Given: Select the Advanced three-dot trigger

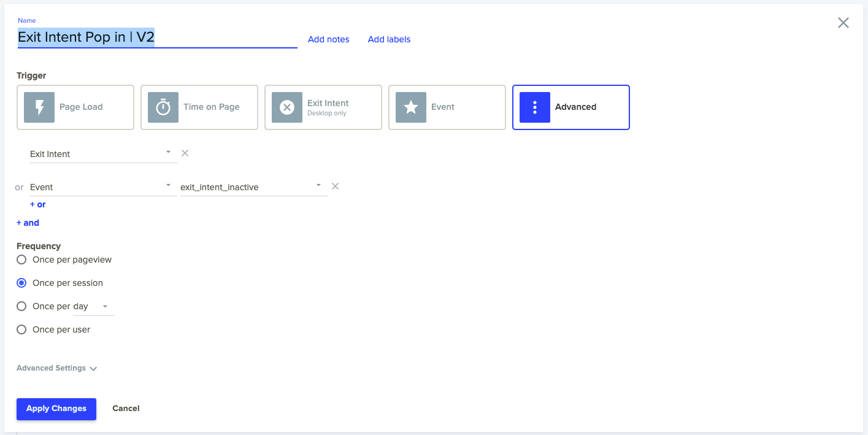Looking at the screenshot, I should tap(570, 107).
